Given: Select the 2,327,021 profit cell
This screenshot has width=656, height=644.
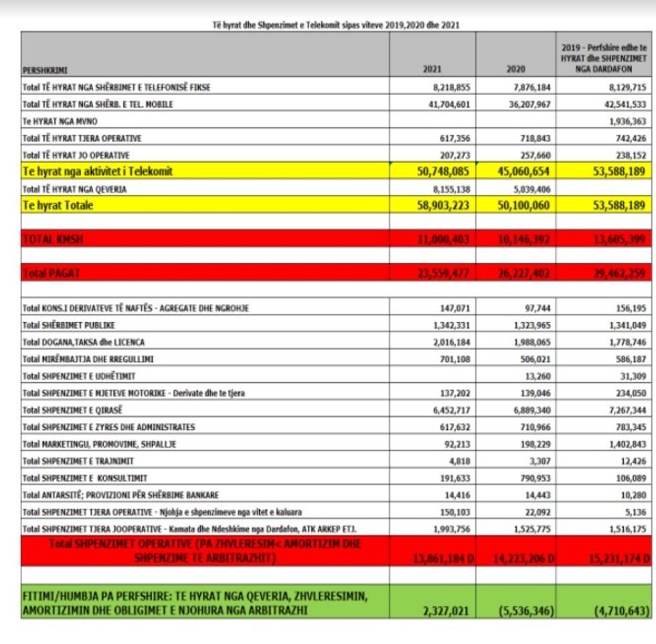Looking at the screenshot, I should coord(447,610).
